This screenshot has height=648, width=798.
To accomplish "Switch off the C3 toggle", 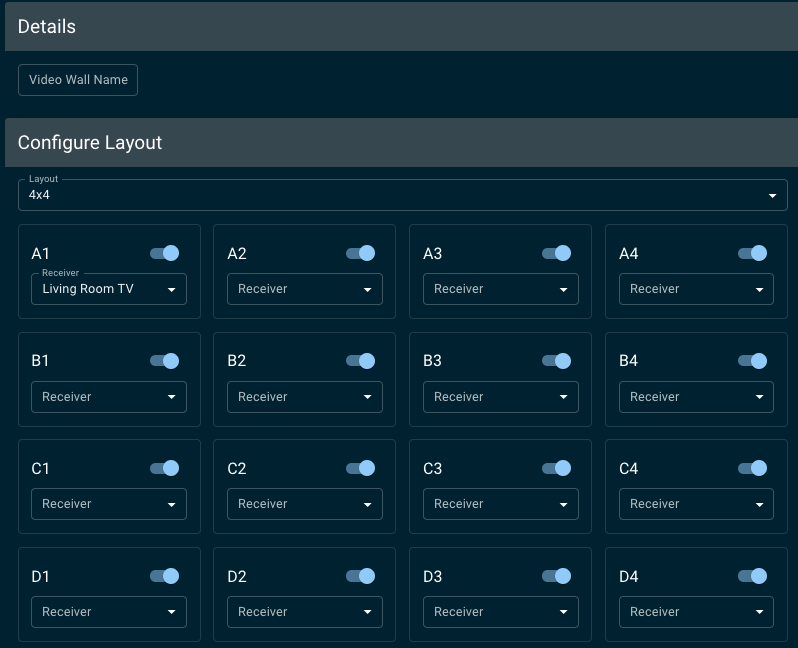I will click(x=556, y=468).
